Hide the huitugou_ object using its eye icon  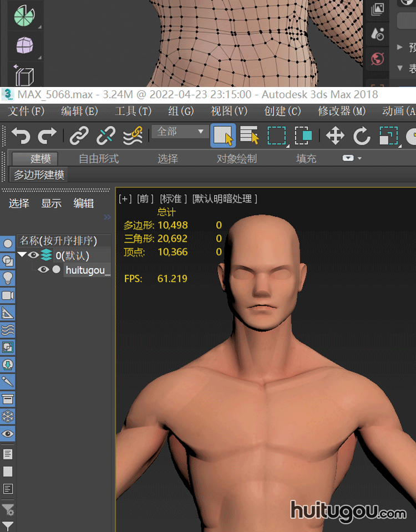click(x=43, y=270)
